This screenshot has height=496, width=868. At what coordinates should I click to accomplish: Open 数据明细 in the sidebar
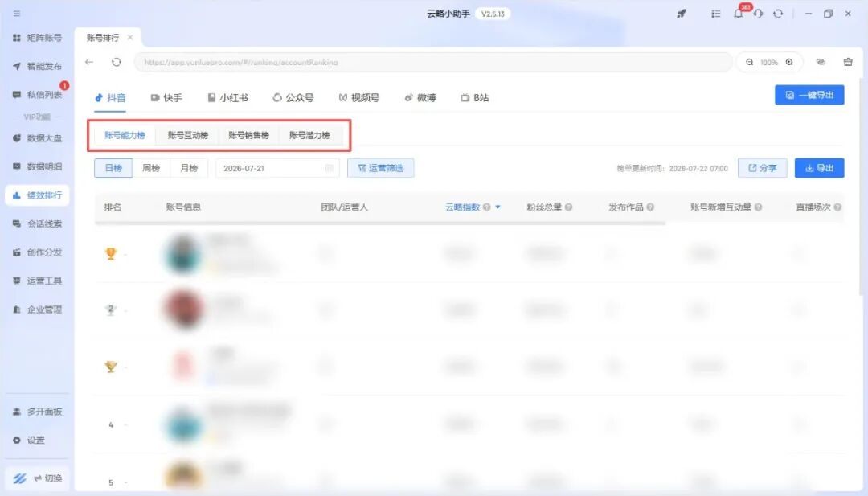[37, 166]
